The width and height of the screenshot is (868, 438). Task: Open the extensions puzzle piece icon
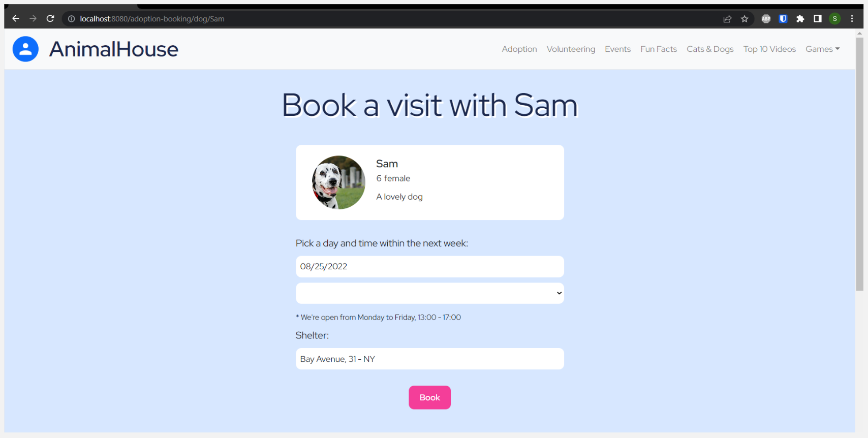[800, 19]
